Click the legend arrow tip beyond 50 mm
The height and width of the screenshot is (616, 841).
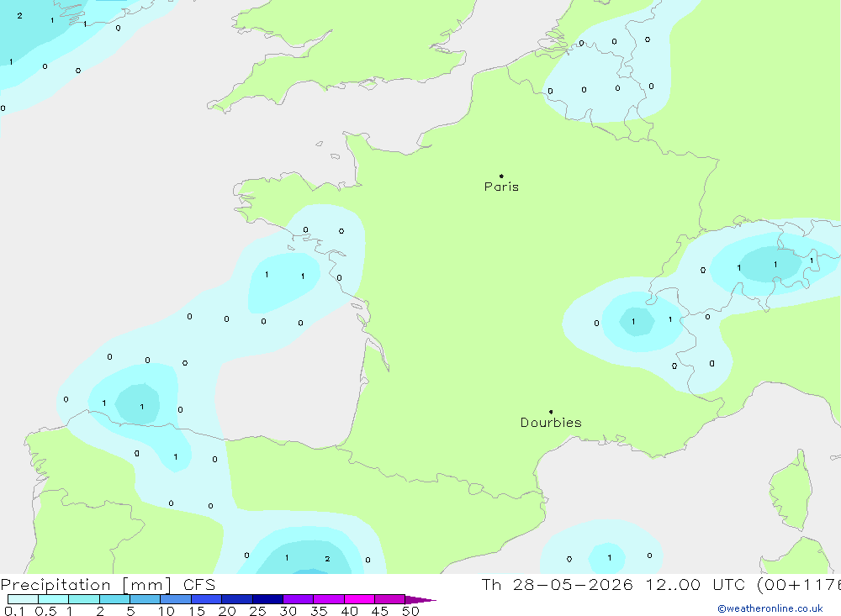pyautogui.click(x=420, y=599)
